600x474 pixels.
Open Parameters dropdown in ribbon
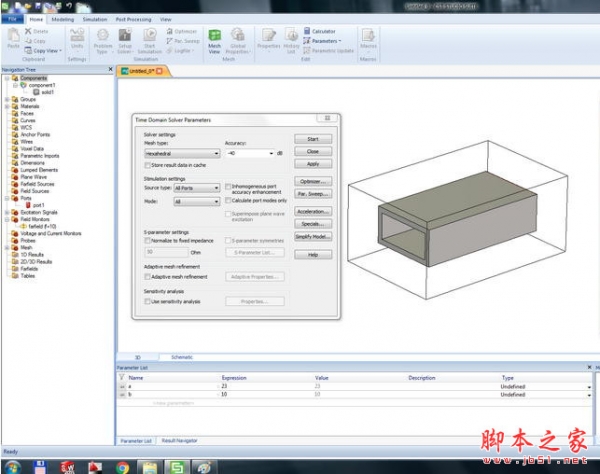click(322, 41)
